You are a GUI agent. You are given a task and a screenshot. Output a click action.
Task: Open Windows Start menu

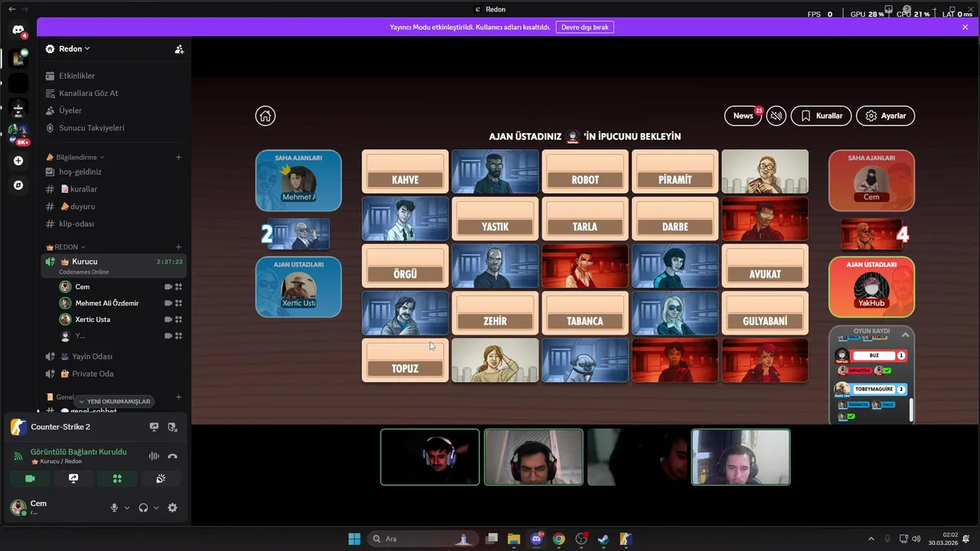tap(354, 539)
